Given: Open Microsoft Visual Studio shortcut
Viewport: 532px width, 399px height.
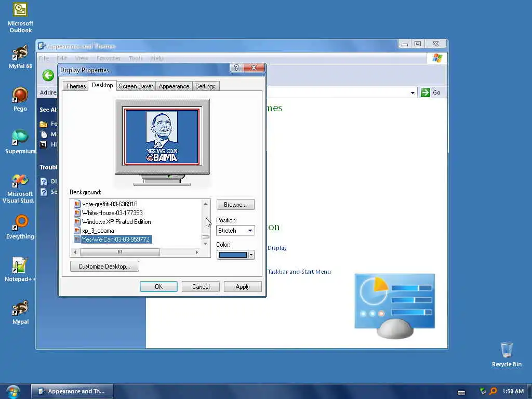Looking at the screenshot, I should pos(19,188).
